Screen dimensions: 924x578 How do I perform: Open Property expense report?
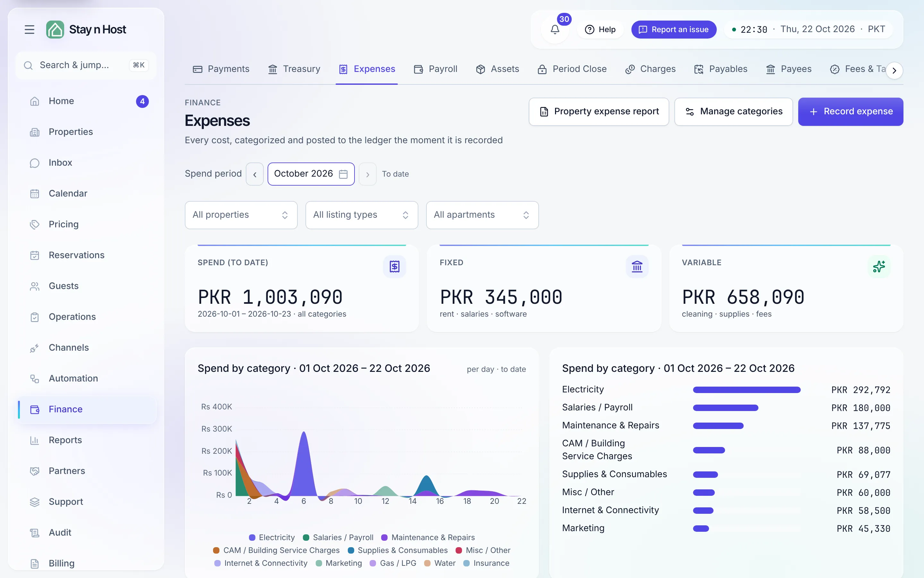tap(599, 112)
